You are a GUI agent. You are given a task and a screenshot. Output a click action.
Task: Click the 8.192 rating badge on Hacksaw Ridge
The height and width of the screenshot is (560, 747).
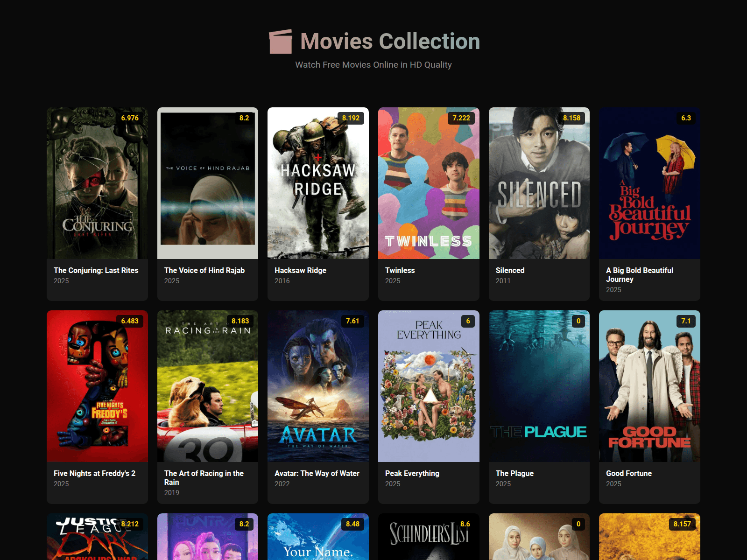[351, 118]
